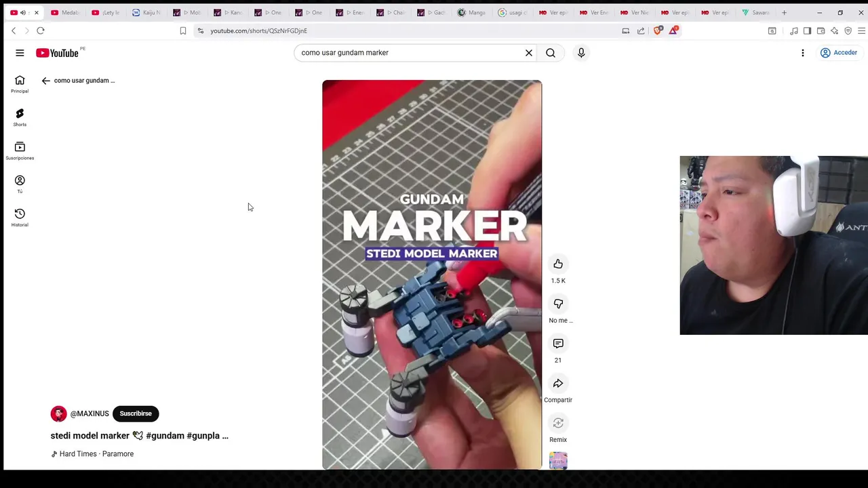
Task: Click the Remix button
Action: point(558,424)
